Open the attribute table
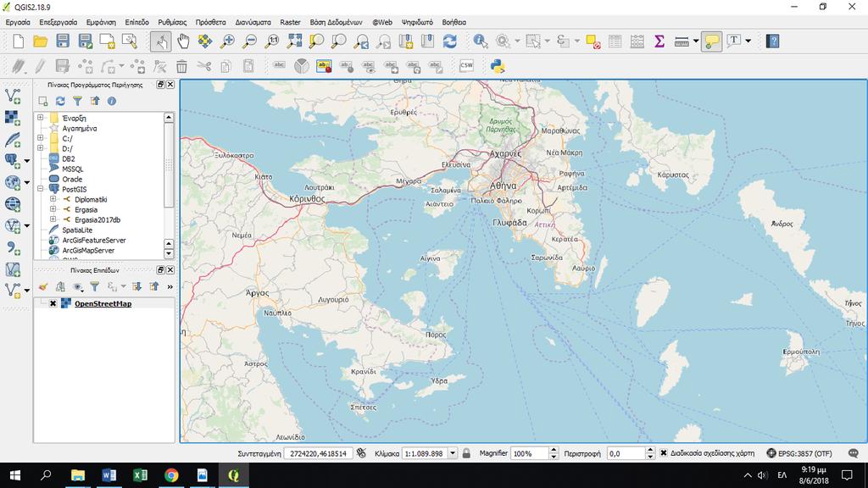This screenshot has width=868, height=488. tap(615, 42)
